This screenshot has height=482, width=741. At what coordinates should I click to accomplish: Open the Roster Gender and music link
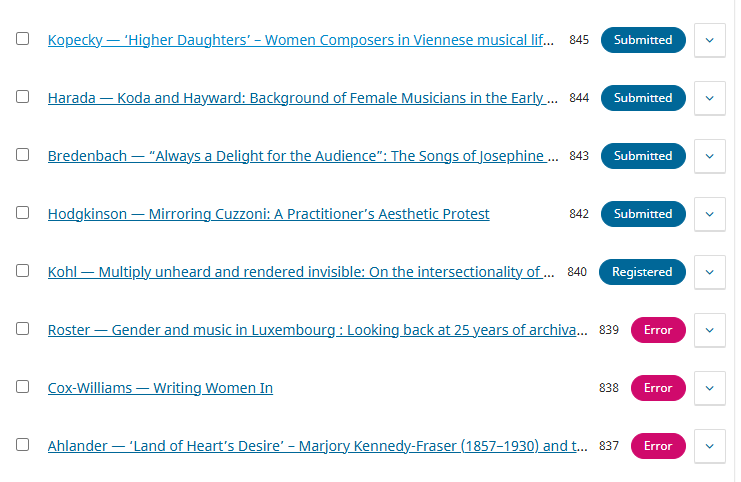coord(317,330)
